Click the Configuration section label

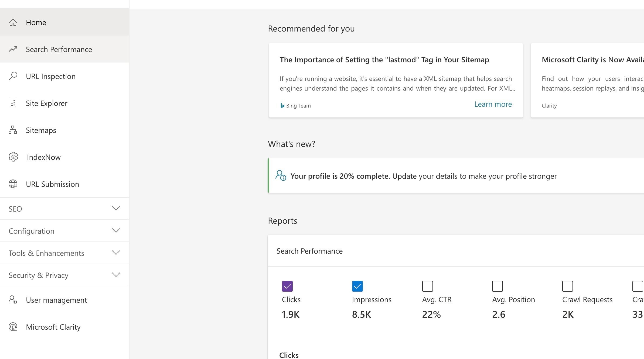[31, 231]
